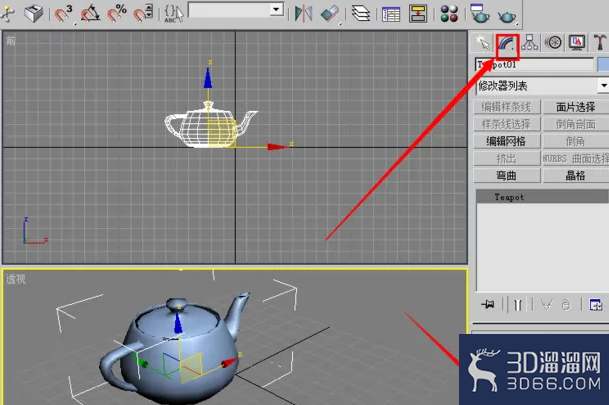Click the 倒角剖面 button
Image resolution: width=609 pixels, height=405 pixels.
pyautogui.click(x=576, y=124)
